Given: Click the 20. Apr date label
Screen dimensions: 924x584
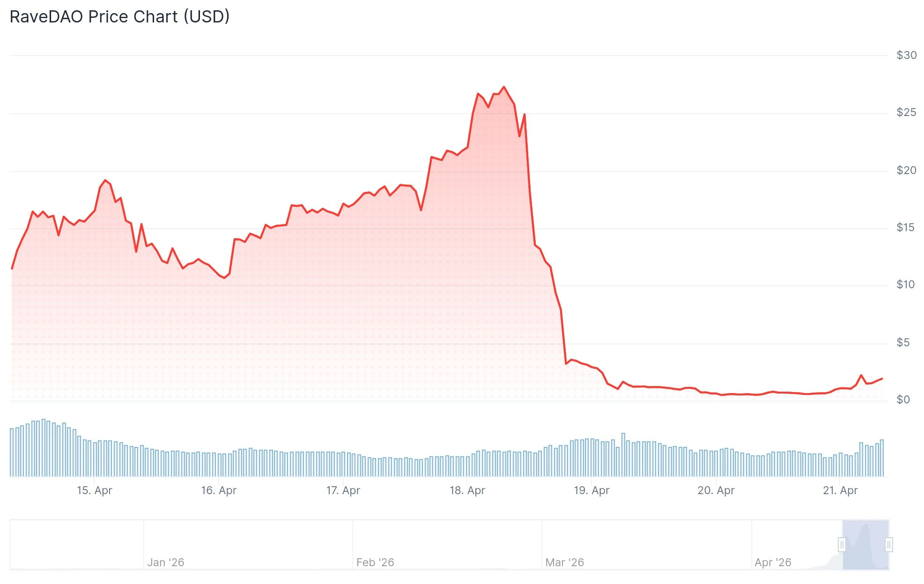Looking at the screenshot, I should (x=716, y=490).
